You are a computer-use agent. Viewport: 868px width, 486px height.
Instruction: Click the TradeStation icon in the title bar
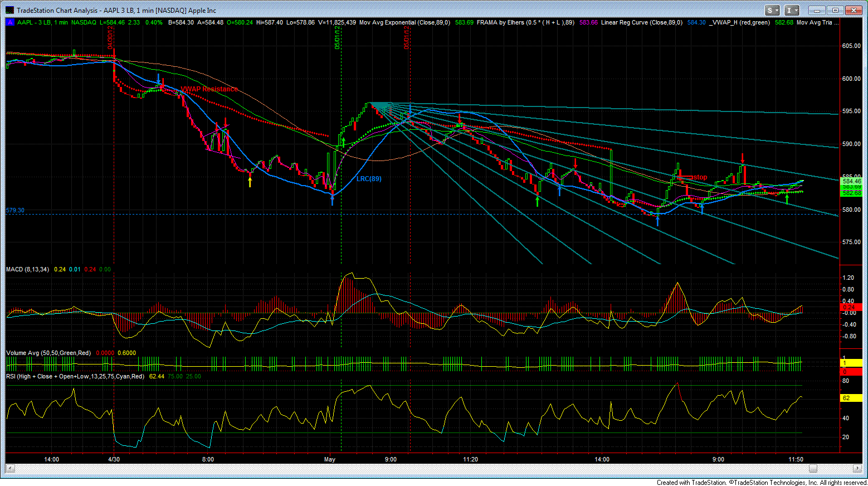pyautogui.click(x=9, y=10)
